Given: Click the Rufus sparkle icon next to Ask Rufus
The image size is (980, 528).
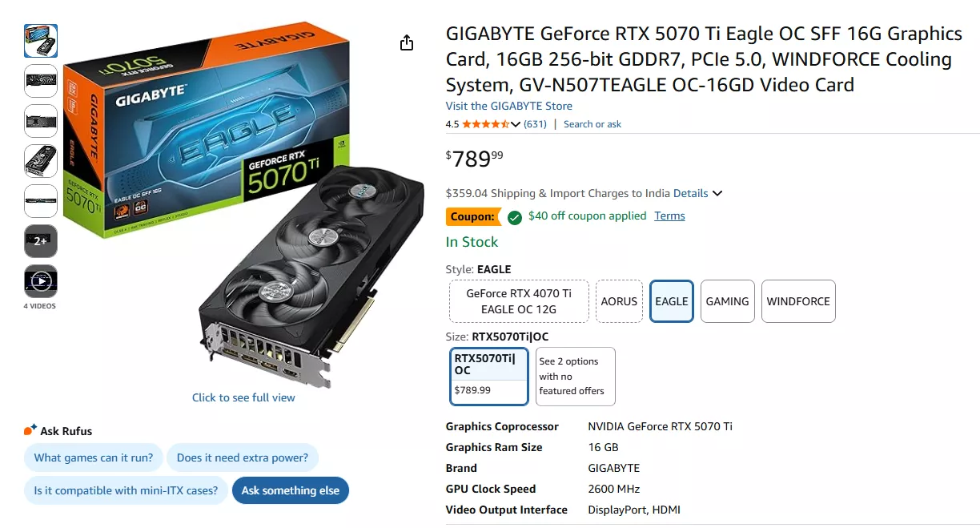Looking at the screenshot, I should (x=30, y=429).
